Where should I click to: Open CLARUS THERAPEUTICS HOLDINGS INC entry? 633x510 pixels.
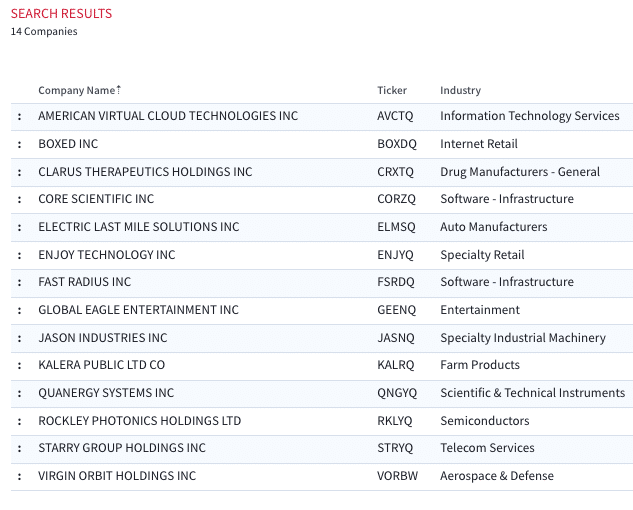[145, 172]
